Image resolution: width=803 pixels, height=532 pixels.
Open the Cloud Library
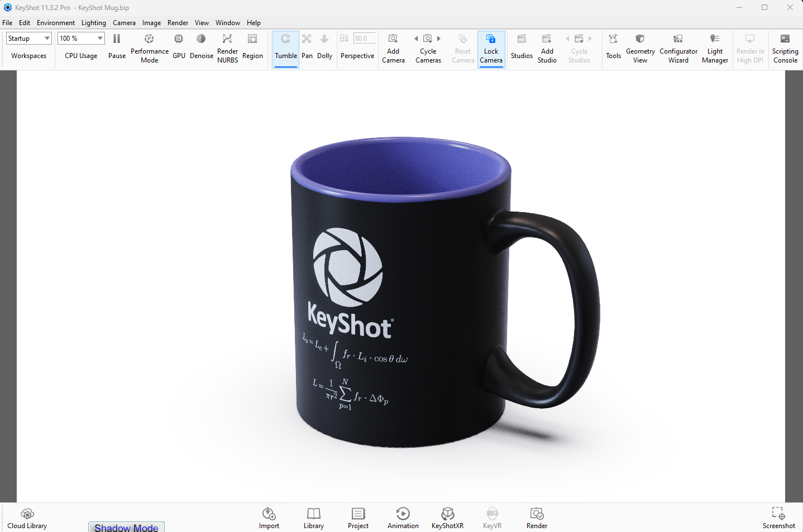coord(27,518)
